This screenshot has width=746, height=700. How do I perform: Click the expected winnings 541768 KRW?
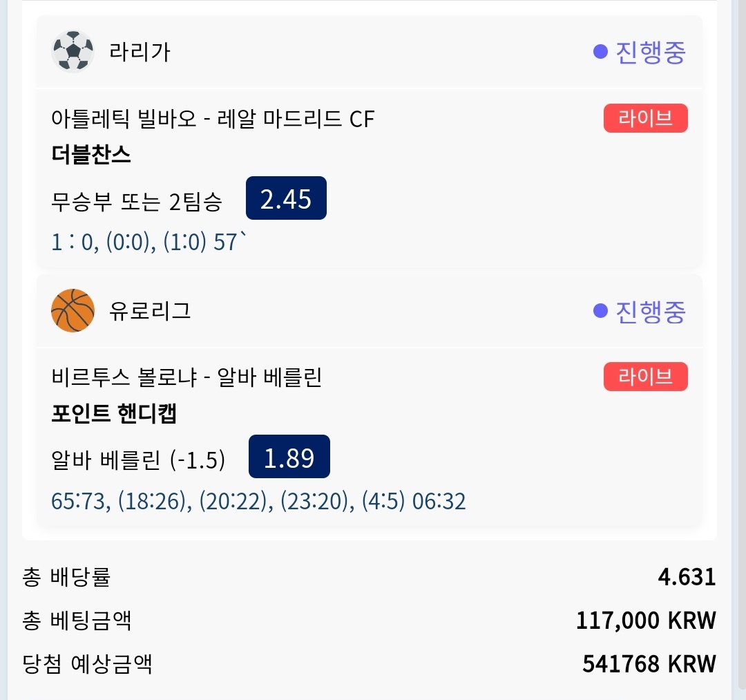[649, 664]
